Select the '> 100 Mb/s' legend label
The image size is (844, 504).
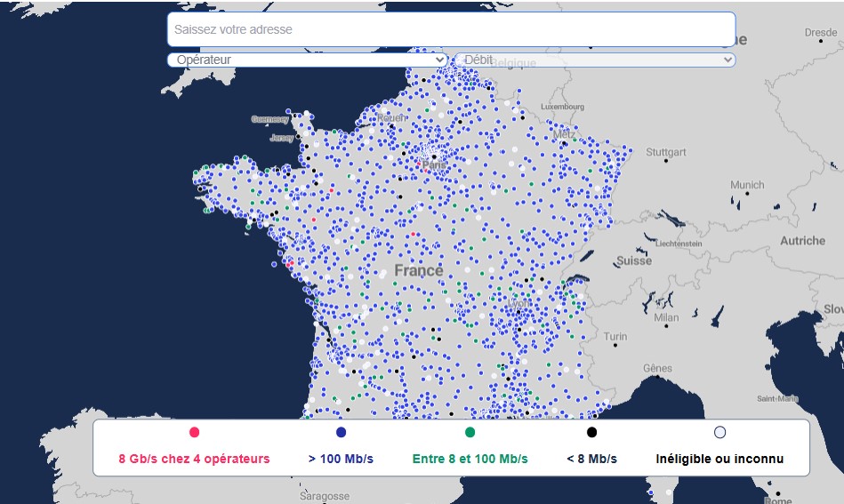(341, 460)
